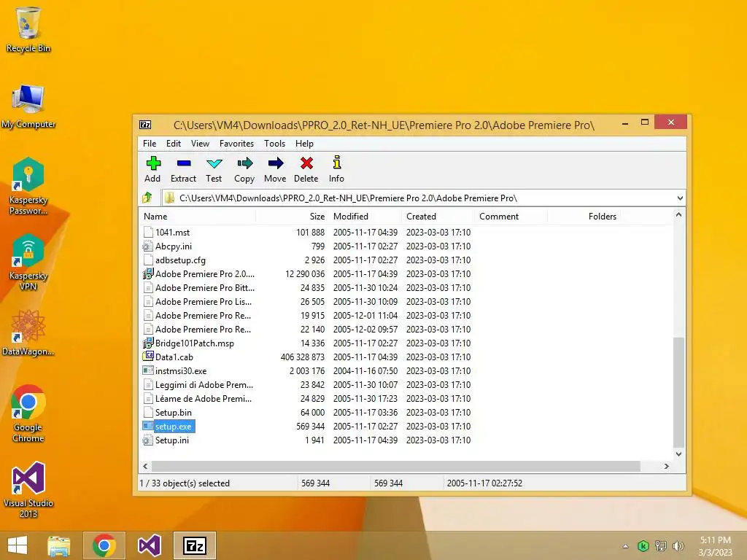
Task: Open the Help menu
Action: click(304, 144)
